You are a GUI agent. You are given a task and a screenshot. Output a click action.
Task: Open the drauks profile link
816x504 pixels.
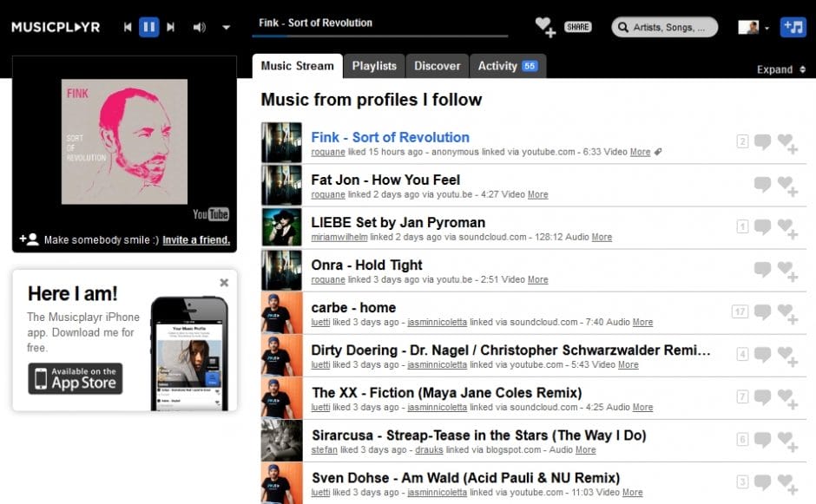pos(429,450)
